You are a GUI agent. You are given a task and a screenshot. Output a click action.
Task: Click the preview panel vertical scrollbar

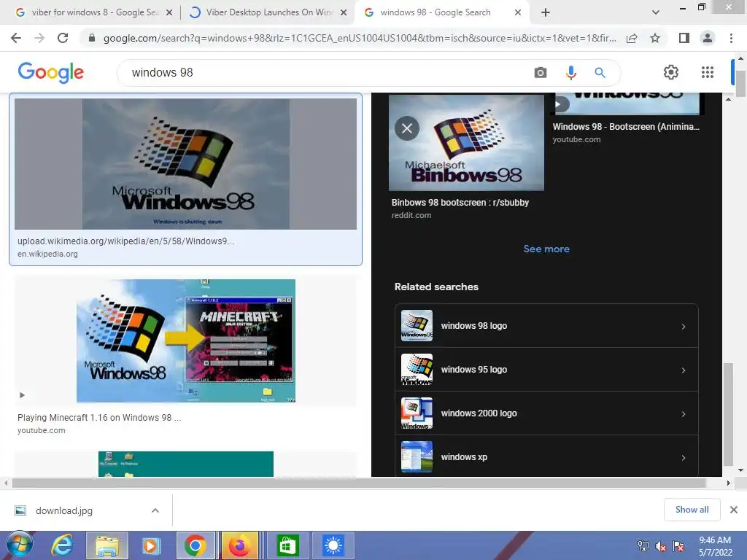[728, 414]
